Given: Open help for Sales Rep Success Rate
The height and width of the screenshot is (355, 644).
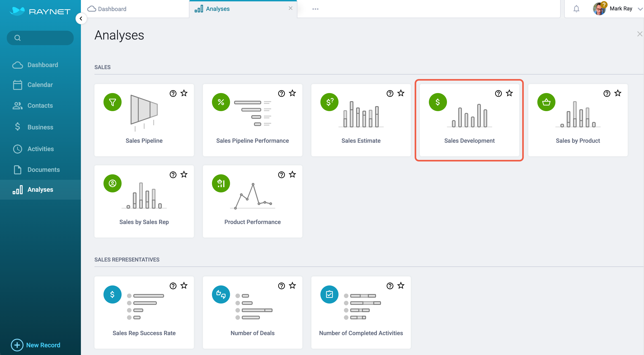Looking at the screenshot, I should pos(173,286).
